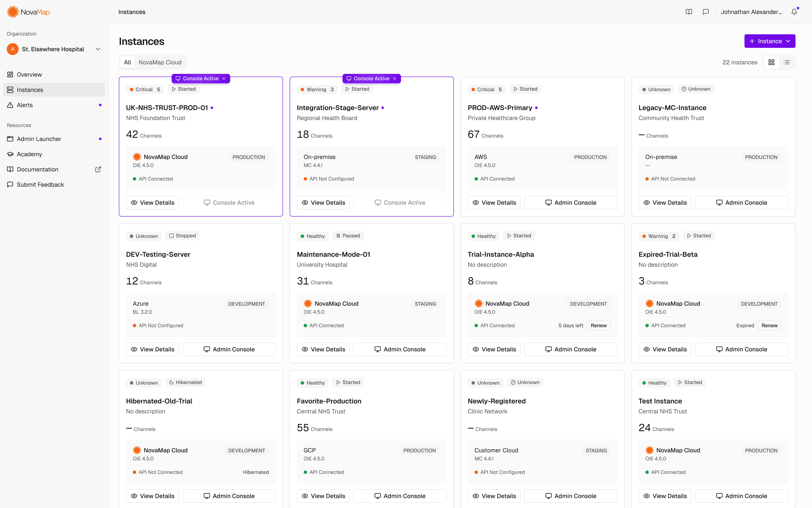Click the NovaMap Cloud logo on Trial-Instance-Alpha
The image size is (812, 508).
[x=479, y=303]
